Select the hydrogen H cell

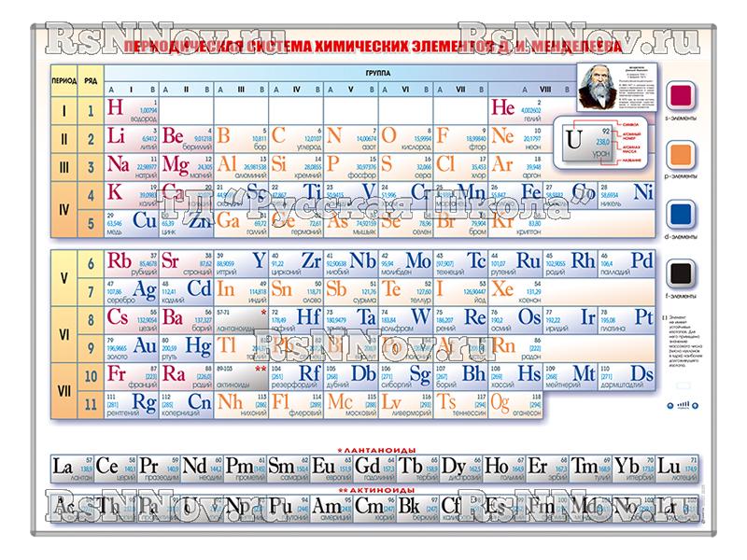[132, 110]
